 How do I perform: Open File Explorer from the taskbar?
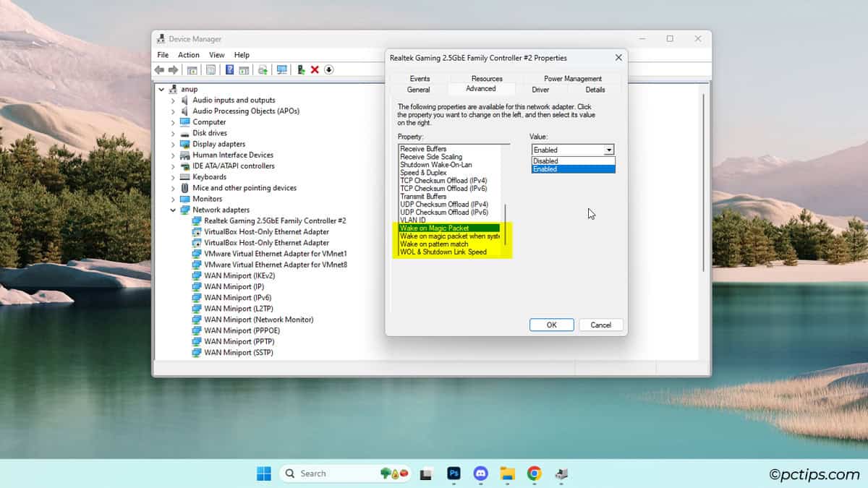508,474
